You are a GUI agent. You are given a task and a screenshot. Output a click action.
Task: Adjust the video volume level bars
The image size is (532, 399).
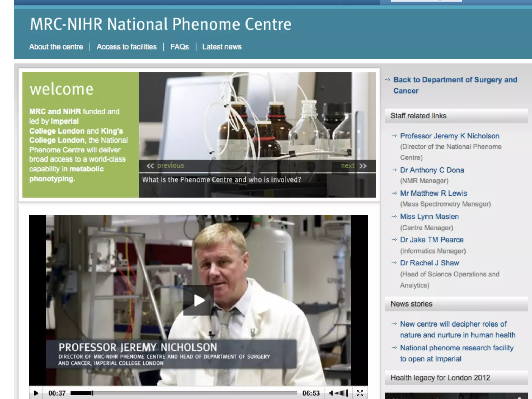(x=341, y=393)
